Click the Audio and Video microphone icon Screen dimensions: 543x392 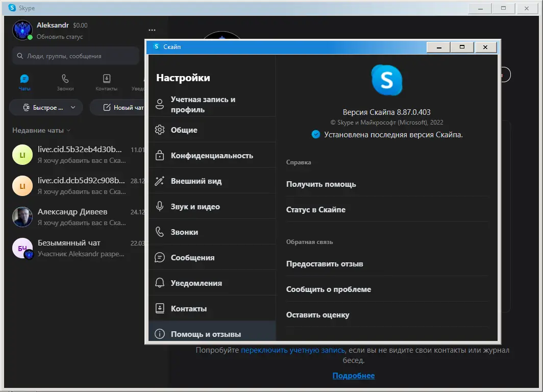[x=160, y=206]
